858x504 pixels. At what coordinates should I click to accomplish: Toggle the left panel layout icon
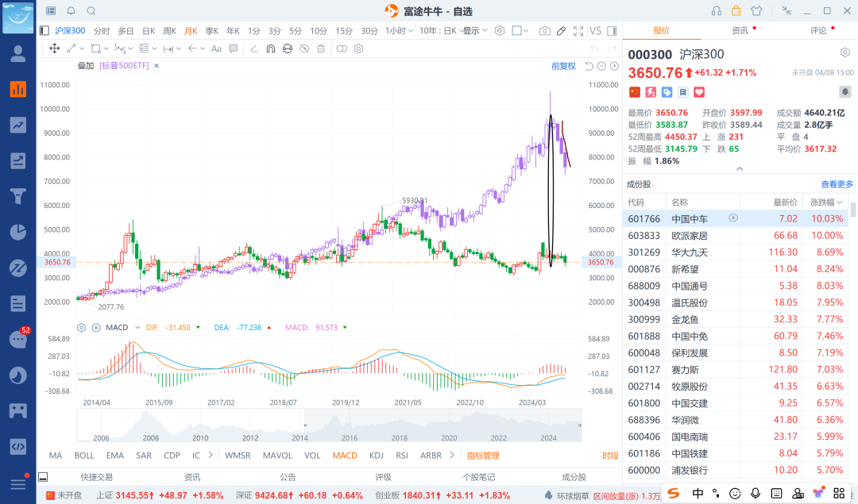click(x=44, y=31)
